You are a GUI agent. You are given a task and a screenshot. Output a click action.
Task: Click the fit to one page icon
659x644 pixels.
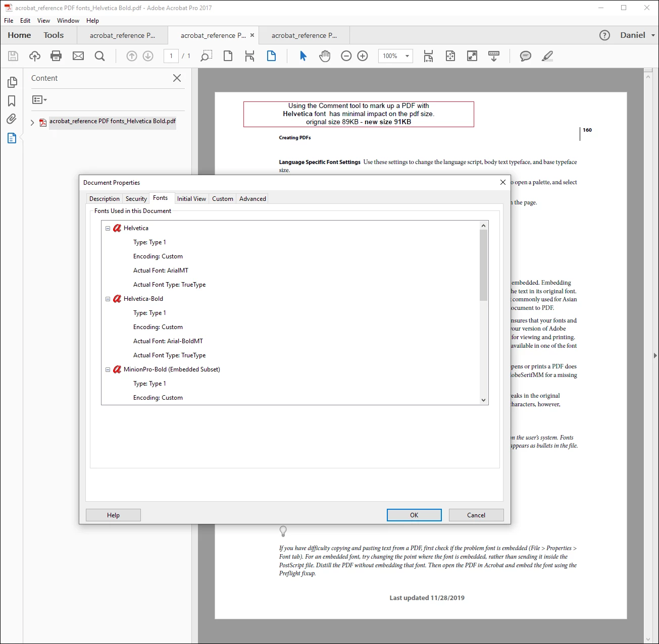pyautogui.click(x=450, y=56)
